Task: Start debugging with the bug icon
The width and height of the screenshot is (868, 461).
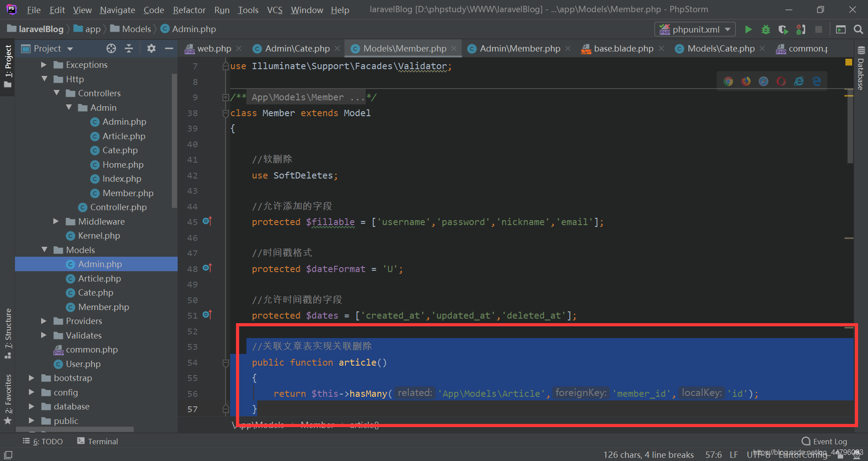Action: [x=766, y=29]
